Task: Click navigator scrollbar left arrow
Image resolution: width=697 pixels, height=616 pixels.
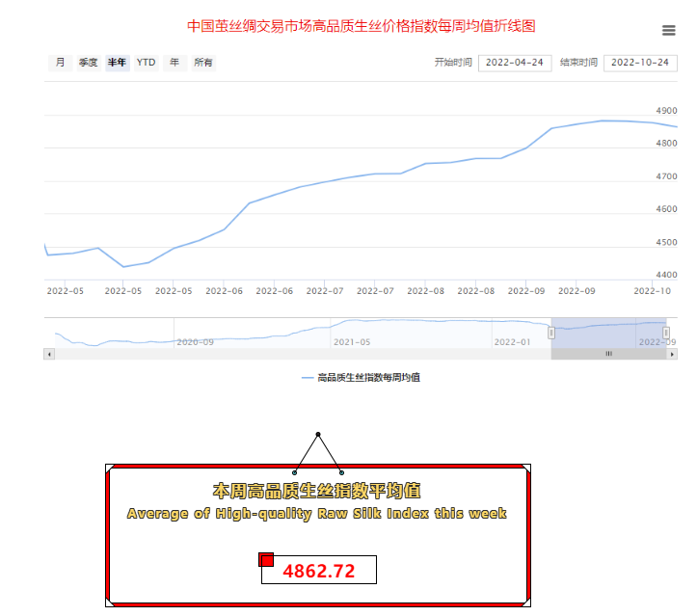Action: click(48, 355)
